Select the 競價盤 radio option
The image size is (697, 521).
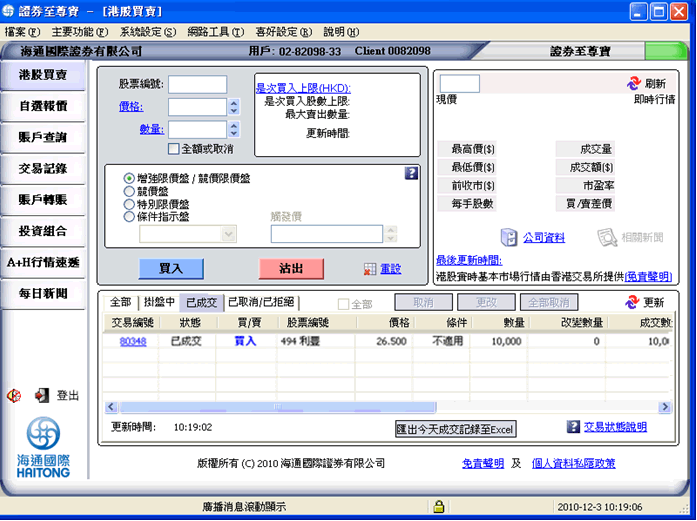[x=129, y=192]
